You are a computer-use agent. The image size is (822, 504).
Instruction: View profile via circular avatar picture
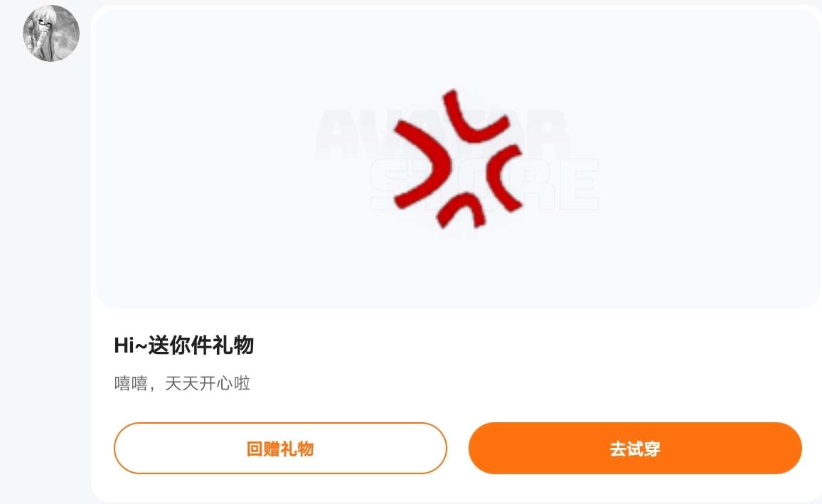pyautogui.click(x=51, y=33)
